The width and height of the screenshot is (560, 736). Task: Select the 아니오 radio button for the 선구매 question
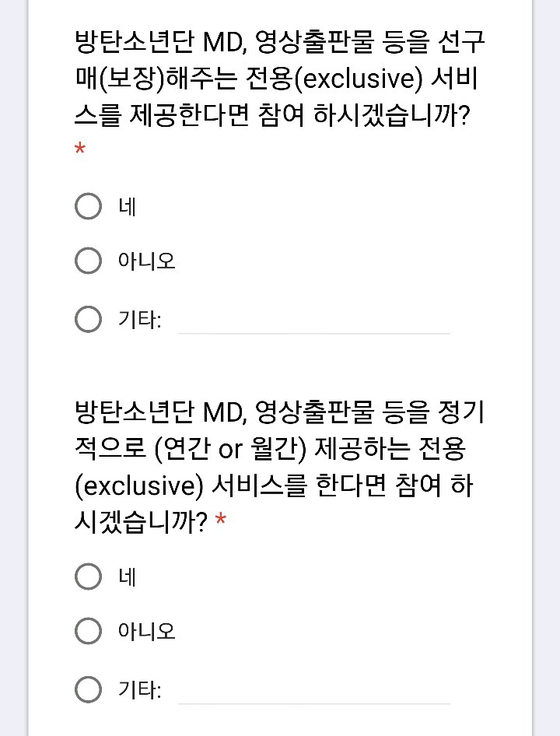click(x=88, y=261)
